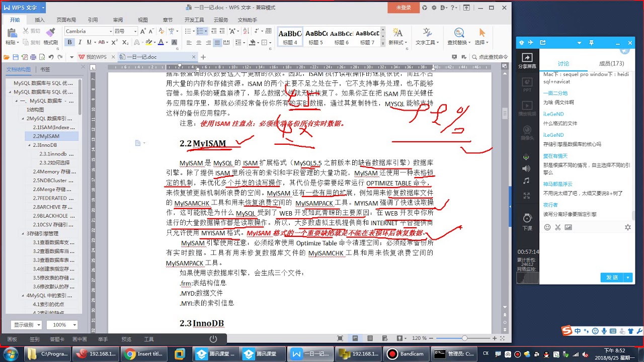This screenshot has height=362, width=644.
Task: Toggle underline formatting
Action: (89, 42)
